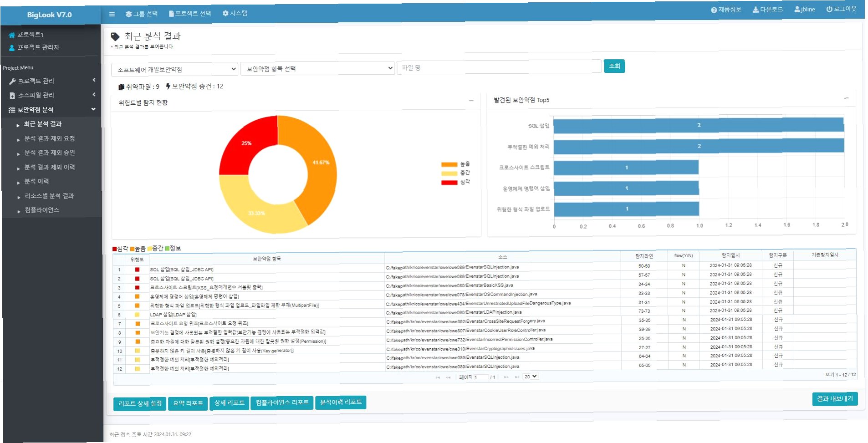Screen dimensions: 868x443
Task: Click the 조회 search button
Action: [614, 66]
